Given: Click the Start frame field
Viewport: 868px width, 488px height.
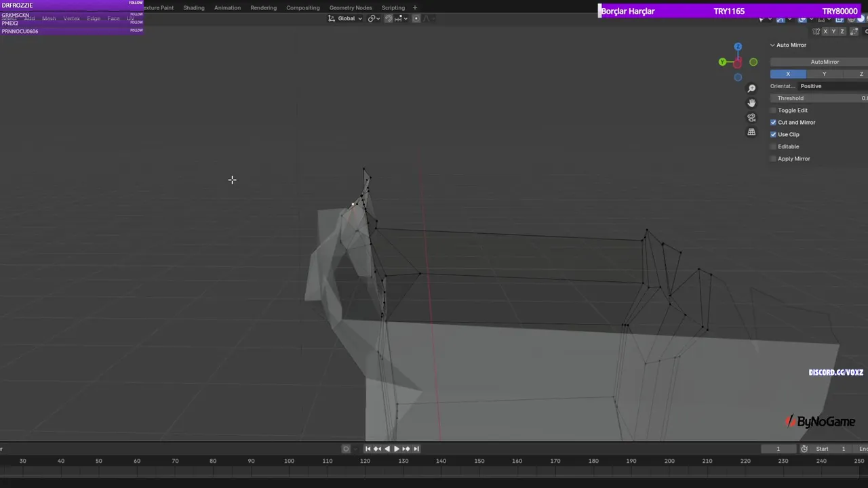Looking at the screenshot, I should tap(832, 449).
